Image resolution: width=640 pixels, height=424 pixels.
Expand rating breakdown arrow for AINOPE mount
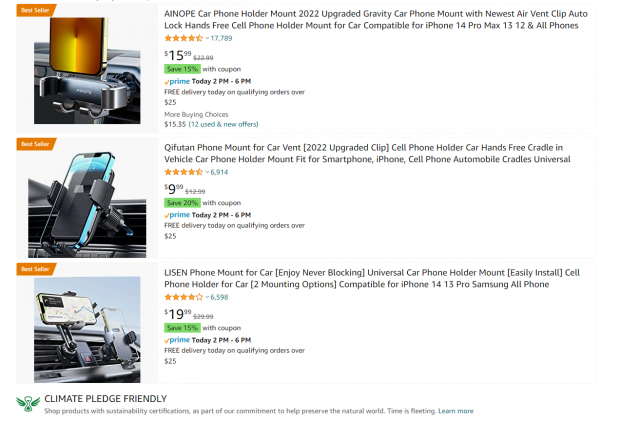[206, 38]
